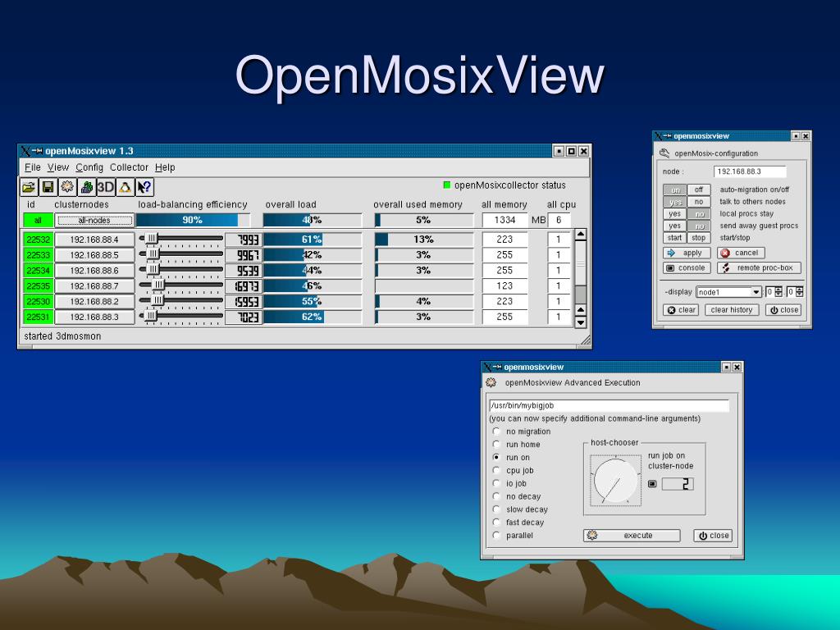
Task: Click the What's This help cursor icon
Action: (144, 187)
